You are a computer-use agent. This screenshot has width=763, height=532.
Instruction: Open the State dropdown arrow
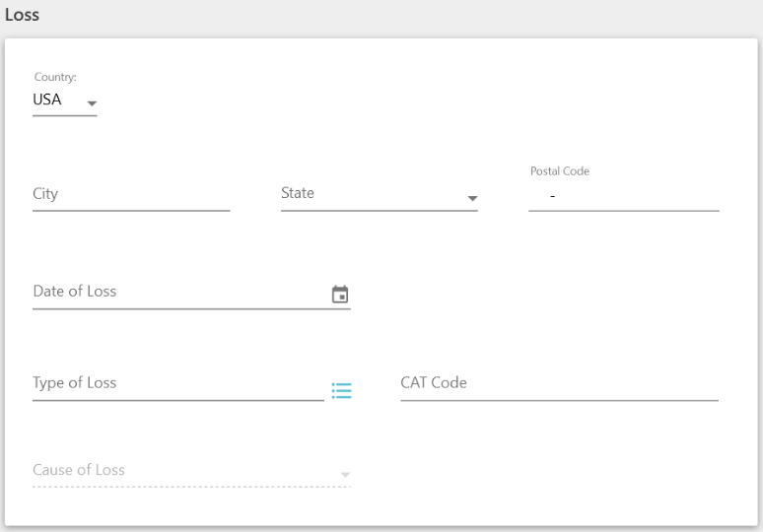click(x=472, y=199)
